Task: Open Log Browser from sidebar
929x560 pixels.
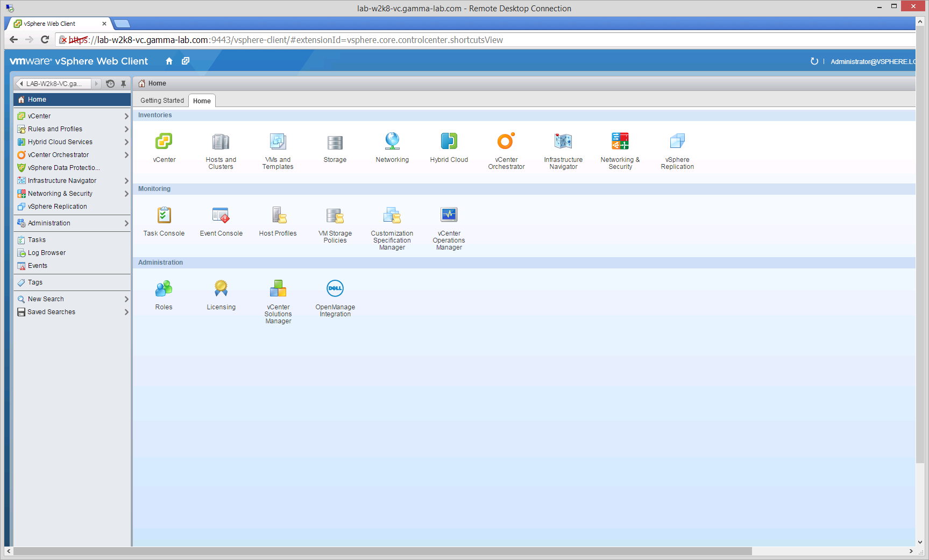Action: [x=47, y=253]
